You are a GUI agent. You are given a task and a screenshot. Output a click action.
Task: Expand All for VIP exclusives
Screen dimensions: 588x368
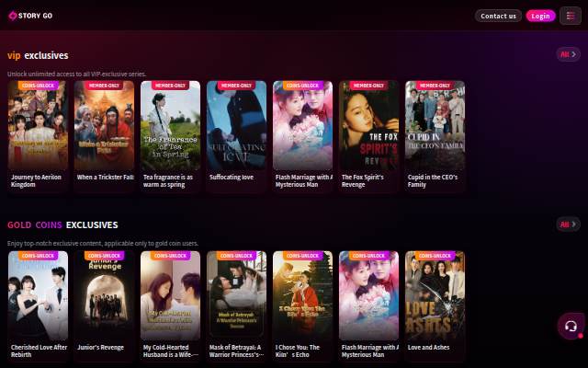[568, 54]
